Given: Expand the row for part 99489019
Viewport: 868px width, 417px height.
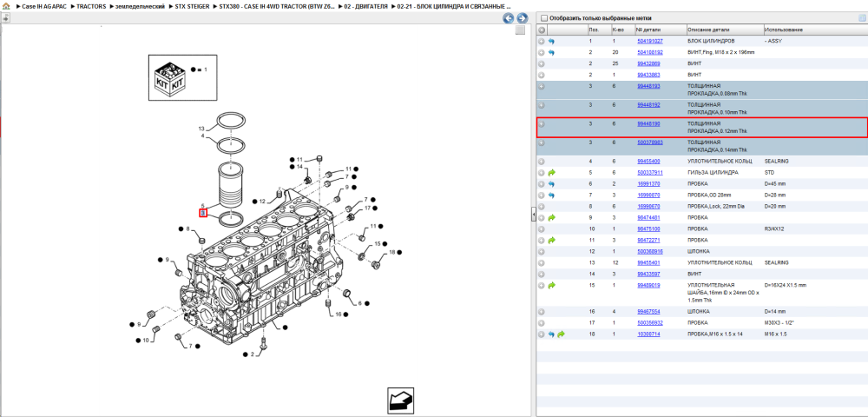Looking at the screenshot, I should tap(542, 285).
